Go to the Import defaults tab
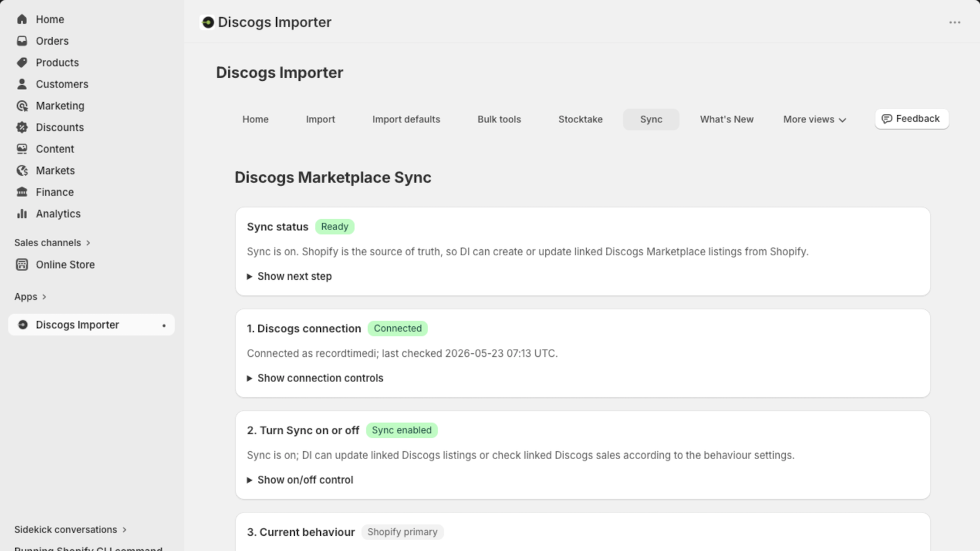 406,119
